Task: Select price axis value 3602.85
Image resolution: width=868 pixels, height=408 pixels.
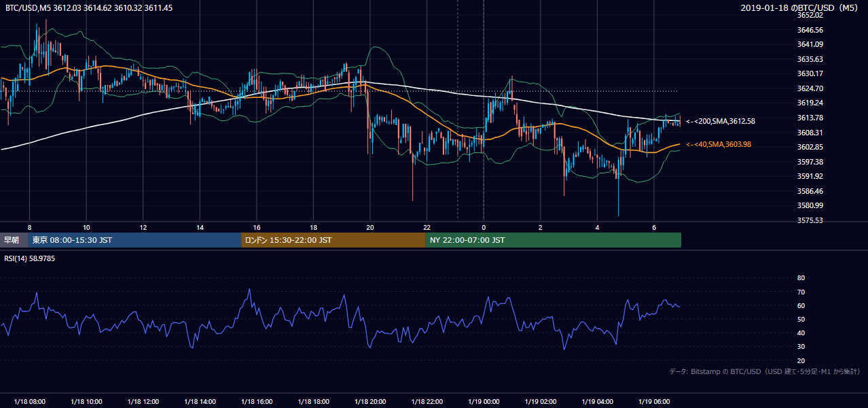Action: click(x=810, y=147)
